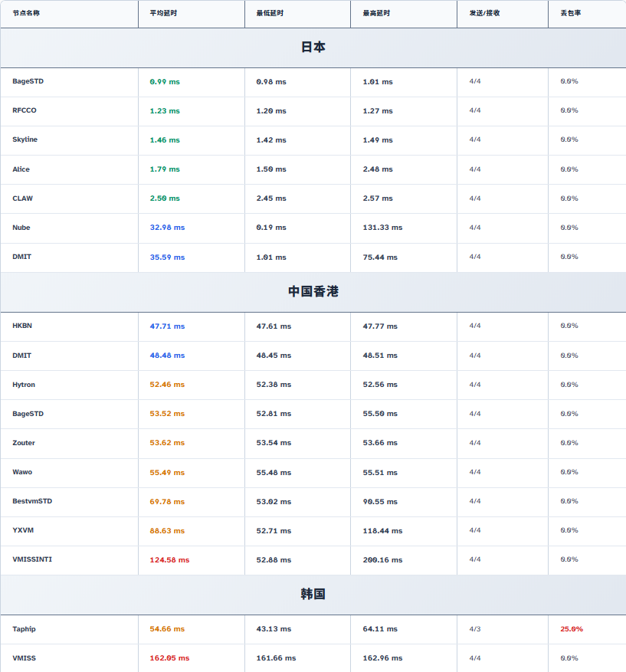Viewport: 626px width, 672px height.
Task: Toggle the 韩国 region section header
Action: (313, 595)
